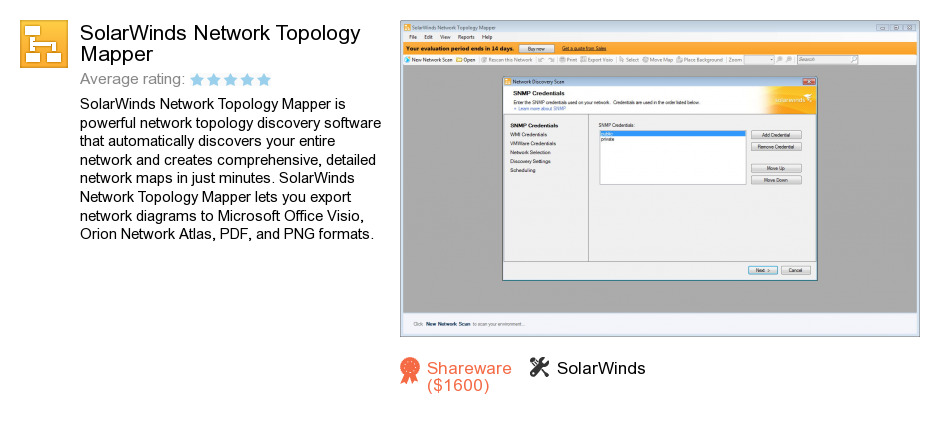This screenshot has height=421, width=940.
Task: Click Export Visio in toolbar
Action: [x=596, y=60]
